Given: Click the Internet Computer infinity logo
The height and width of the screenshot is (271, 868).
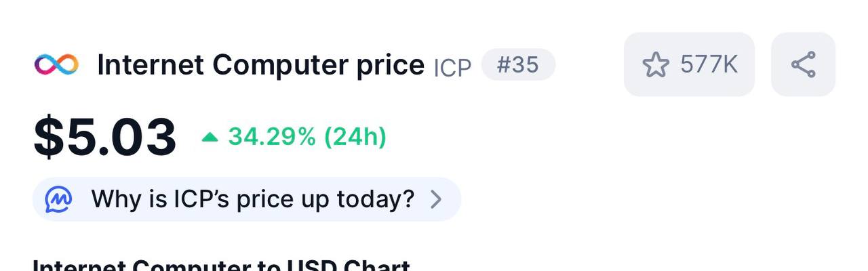Looking at the screenshot, I should [56, 65].
